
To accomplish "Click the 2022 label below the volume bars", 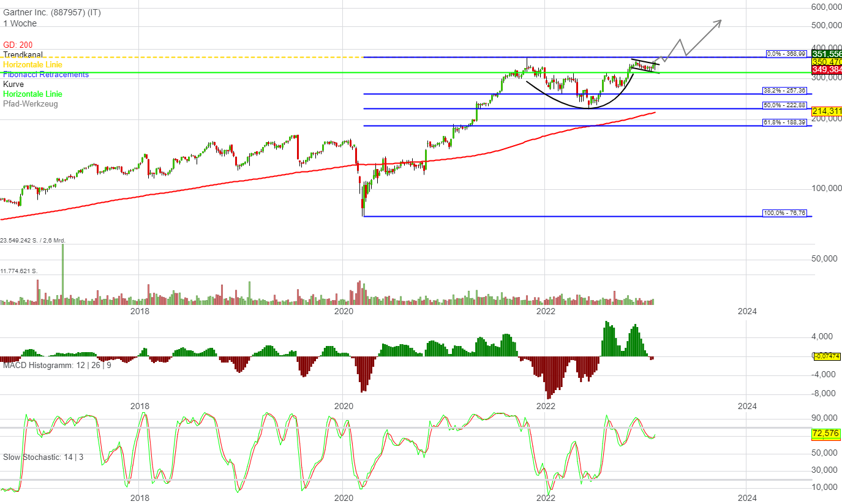I will pos(546,311).
